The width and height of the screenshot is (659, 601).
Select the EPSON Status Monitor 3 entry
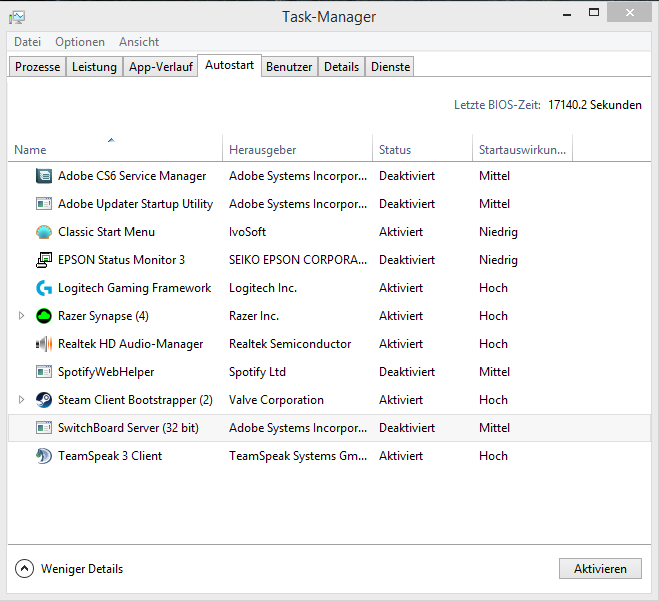tap(121, 260)
